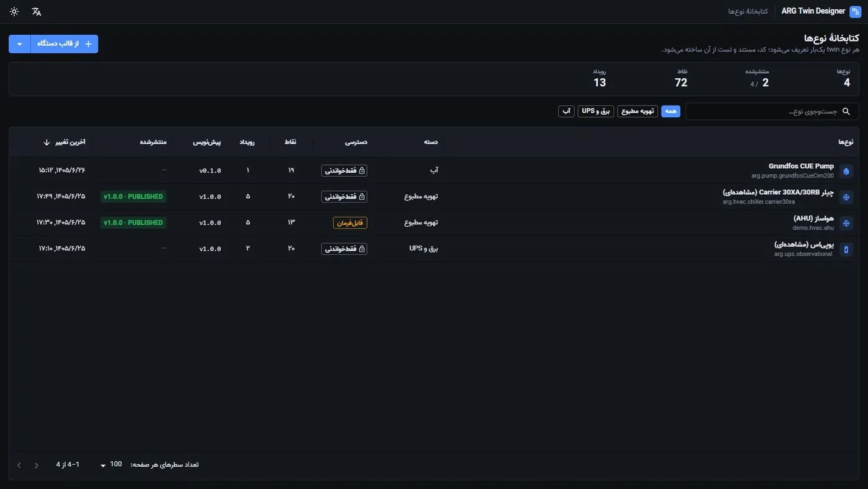
Task: Select the برق و UPS filter chip
Action: (x=596, y=111)
